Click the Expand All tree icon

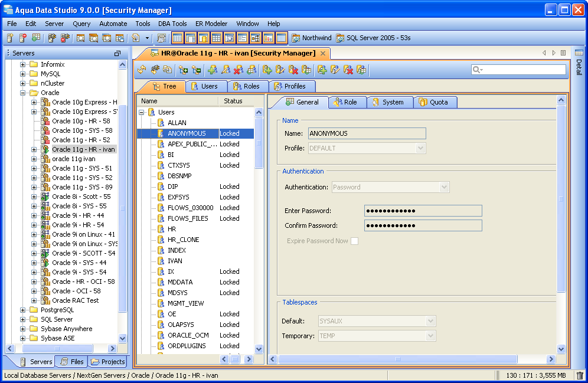183,70
